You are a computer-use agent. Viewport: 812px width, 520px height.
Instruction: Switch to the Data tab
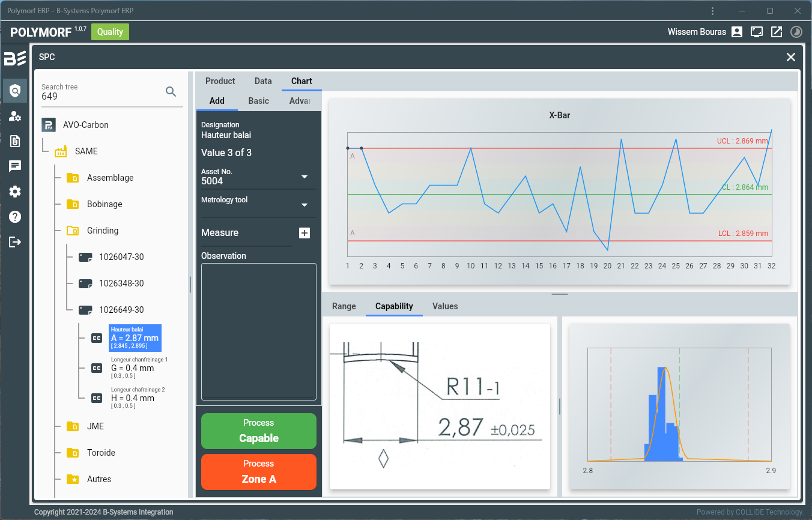[x=263, y=81]
